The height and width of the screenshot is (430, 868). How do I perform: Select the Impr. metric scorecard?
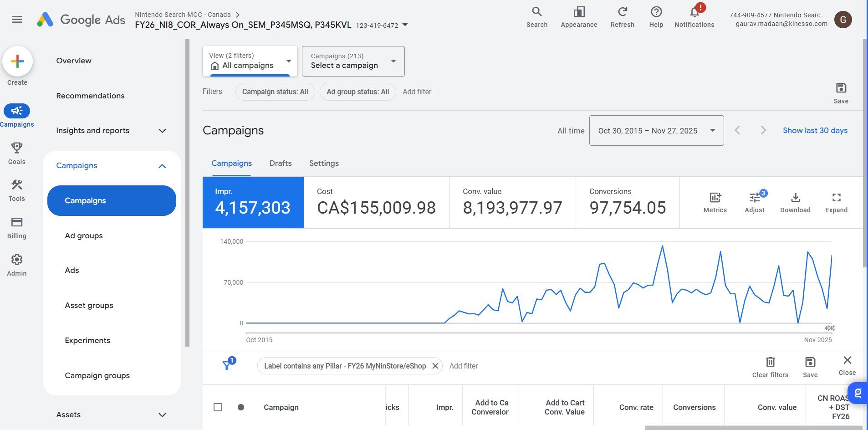click(253, 203)
